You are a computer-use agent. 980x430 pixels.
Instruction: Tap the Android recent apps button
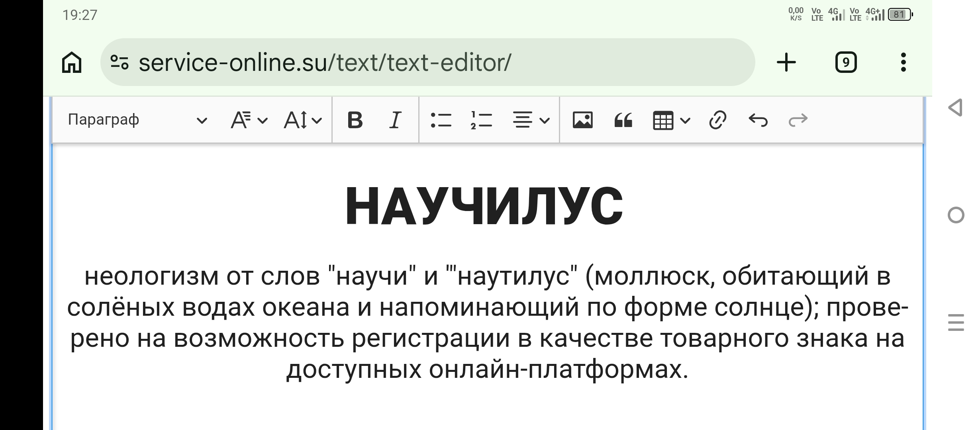(956, 322)
